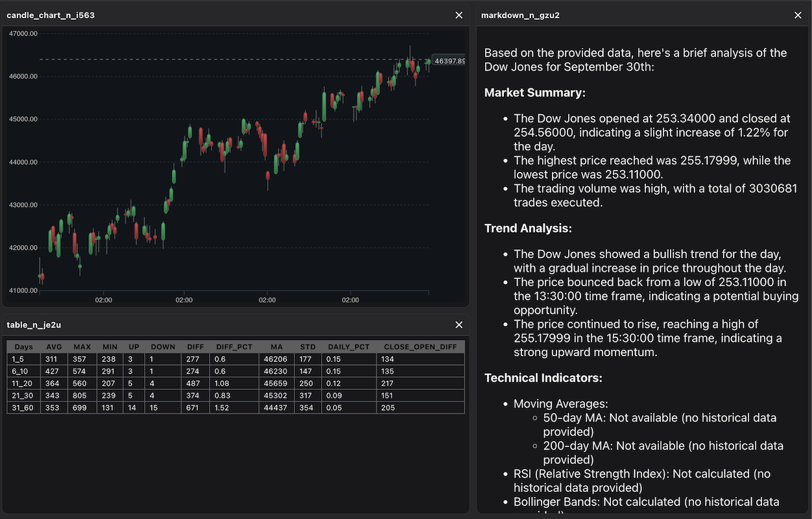812x519 pixels.
Task: Click the 11_20 days row cell
Action: click(23, 383)
